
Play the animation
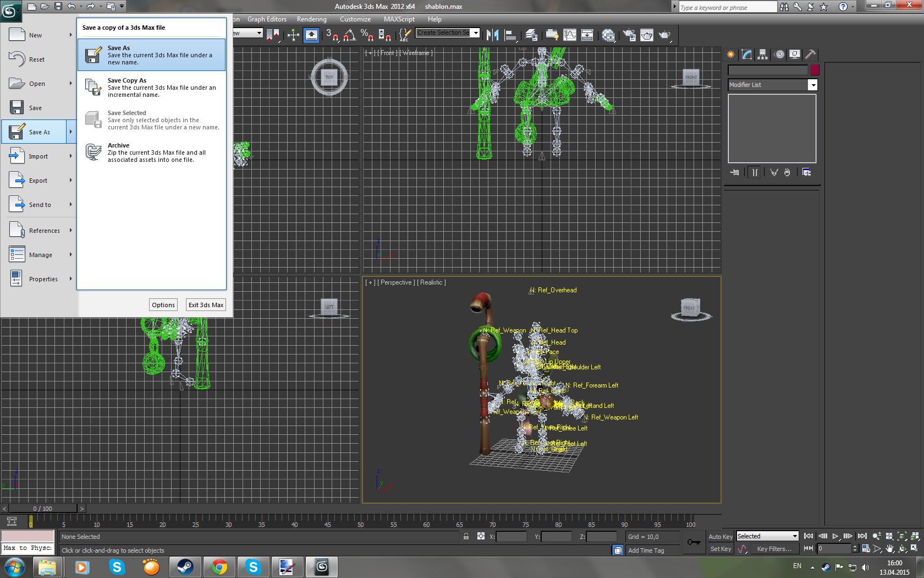pyautogui.click(x=835, y=536)
